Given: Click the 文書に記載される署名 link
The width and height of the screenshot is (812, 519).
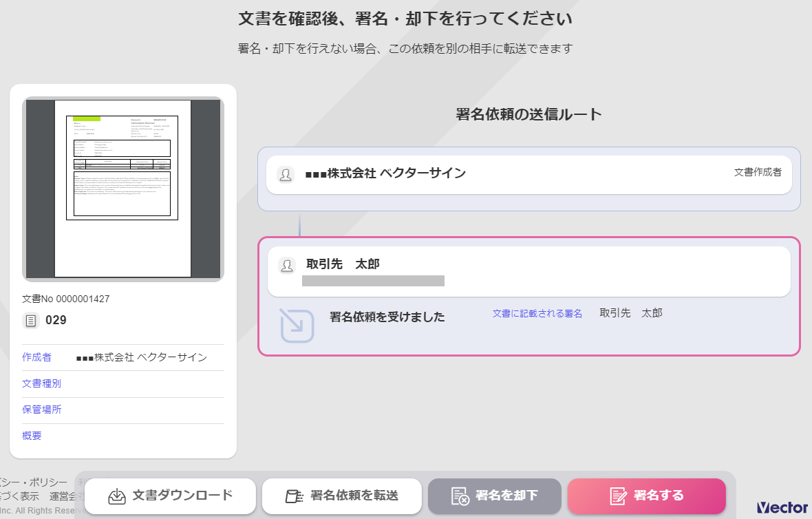Looking at the screenshot, I should 537,314.
